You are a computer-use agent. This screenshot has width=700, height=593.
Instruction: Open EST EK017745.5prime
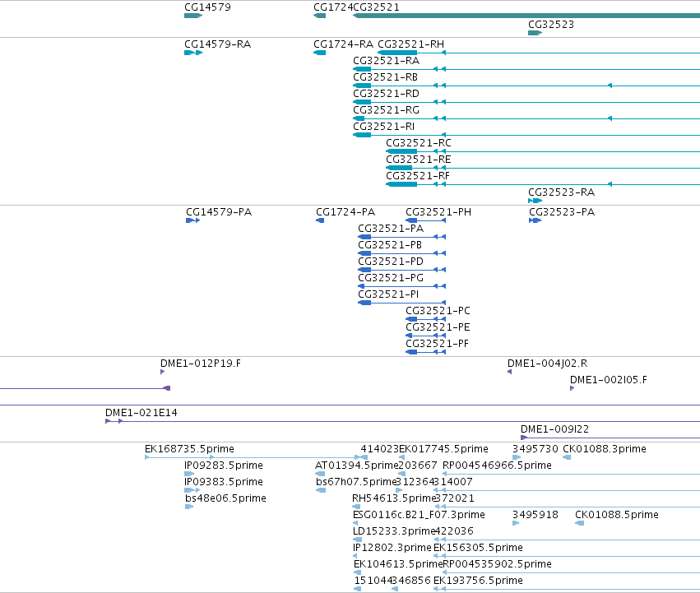click(x=443, y=449)
